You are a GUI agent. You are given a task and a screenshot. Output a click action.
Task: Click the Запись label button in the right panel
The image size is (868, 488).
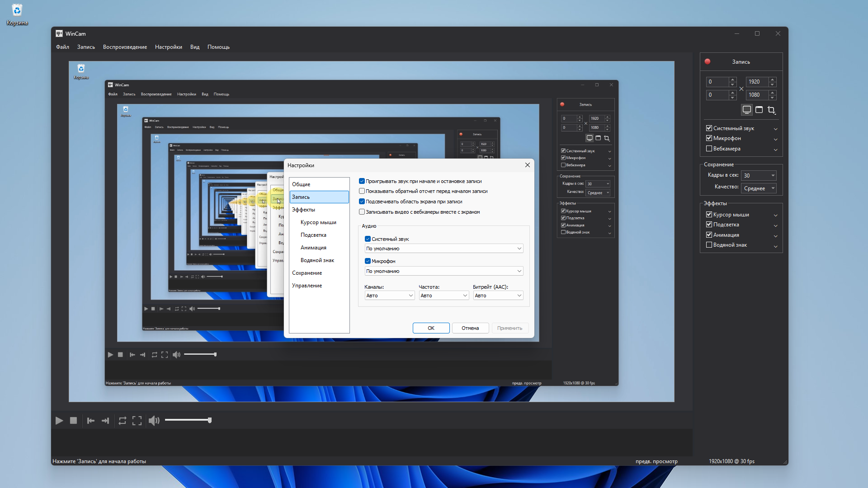741,62
